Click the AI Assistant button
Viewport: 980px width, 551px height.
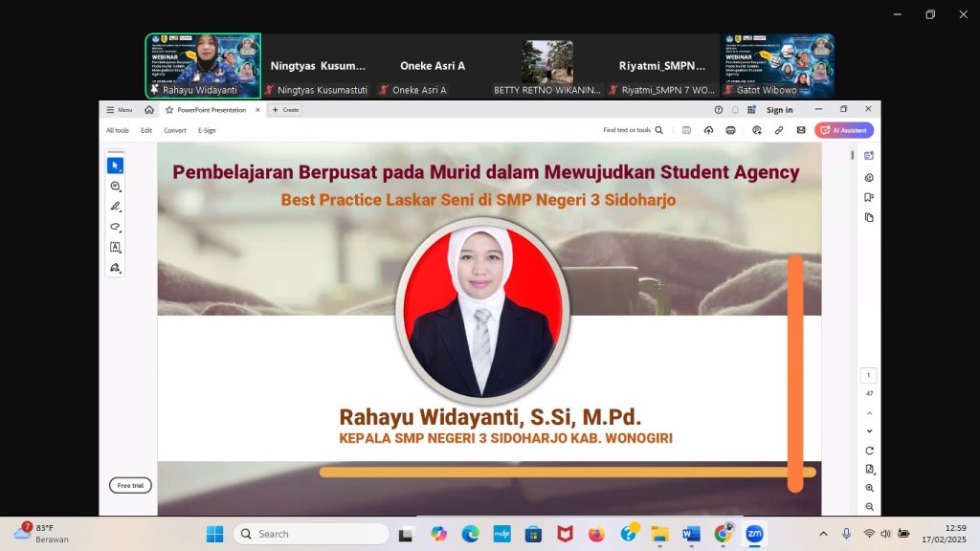844,130
